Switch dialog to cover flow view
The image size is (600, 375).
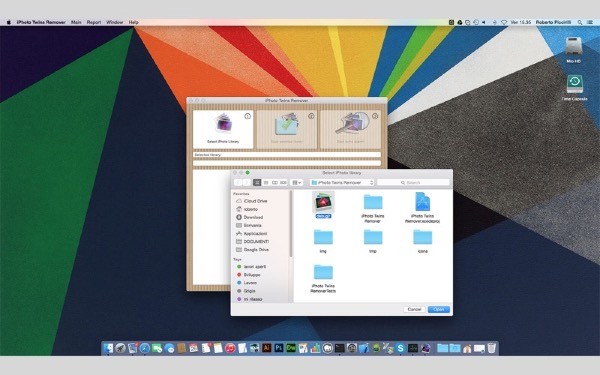pos(283,183)
